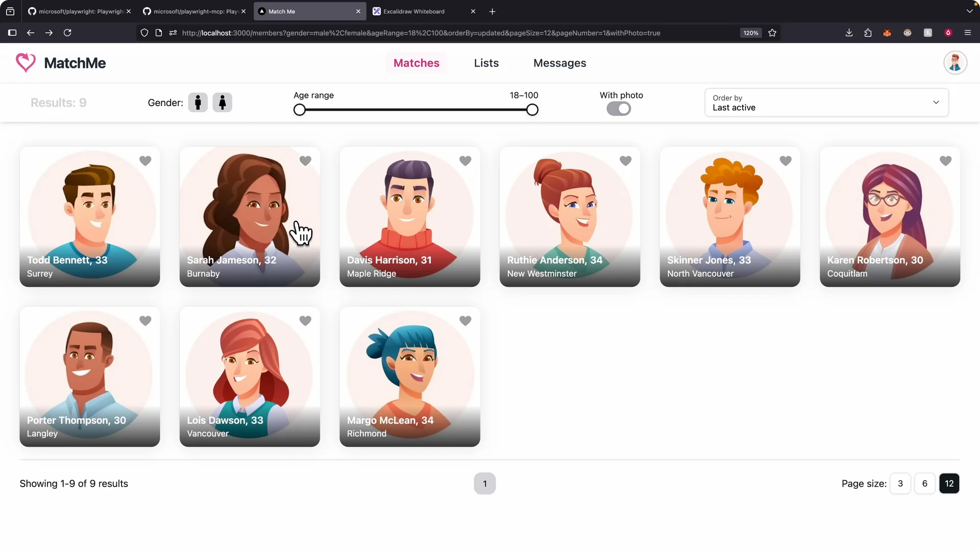The image size is (980, 551).
Task: Like Davis Harrison with the heart icon
Action: point(465,161)
